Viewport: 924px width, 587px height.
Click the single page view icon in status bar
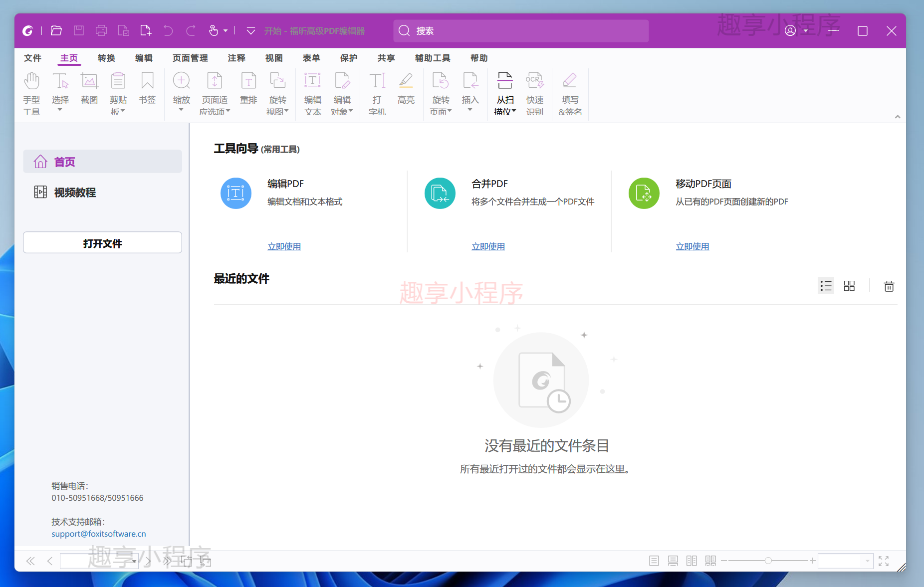point(654,561)
